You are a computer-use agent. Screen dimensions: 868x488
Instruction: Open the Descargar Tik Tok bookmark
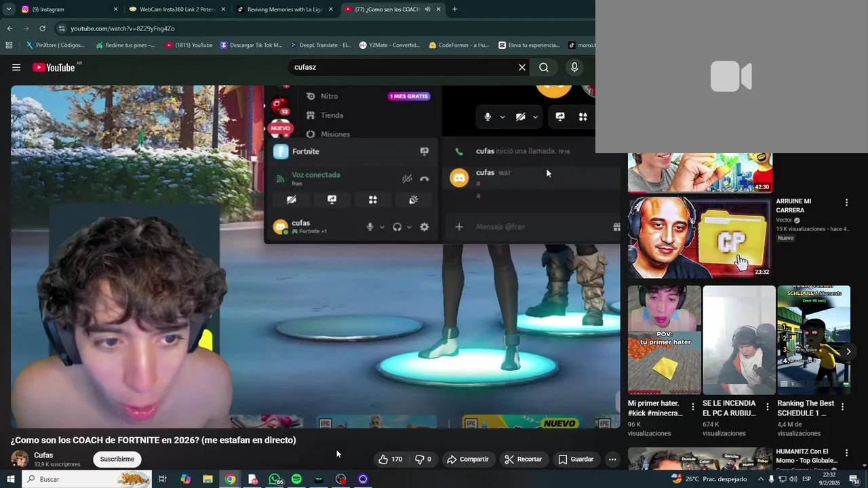click(x=252, y=45)
